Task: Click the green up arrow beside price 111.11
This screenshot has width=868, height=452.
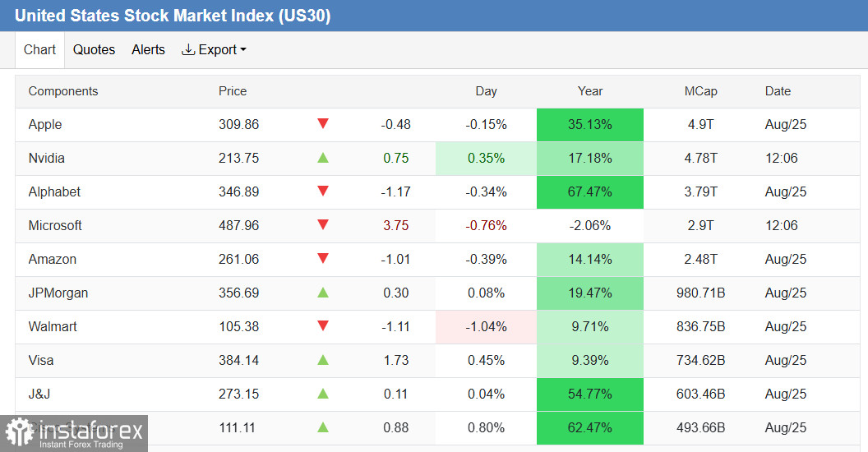Action: pyautogui.click(x=323, y=427)
